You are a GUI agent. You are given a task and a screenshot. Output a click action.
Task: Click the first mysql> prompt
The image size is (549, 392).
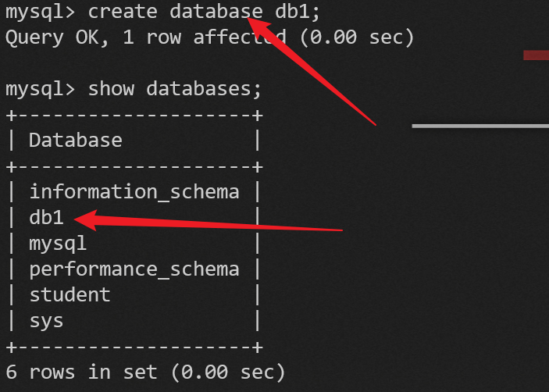click(41, 12)
